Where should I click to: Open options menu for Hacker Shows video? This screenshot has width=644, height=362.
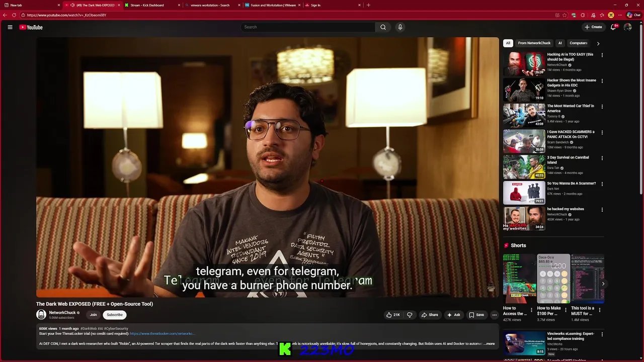(602, 81)
